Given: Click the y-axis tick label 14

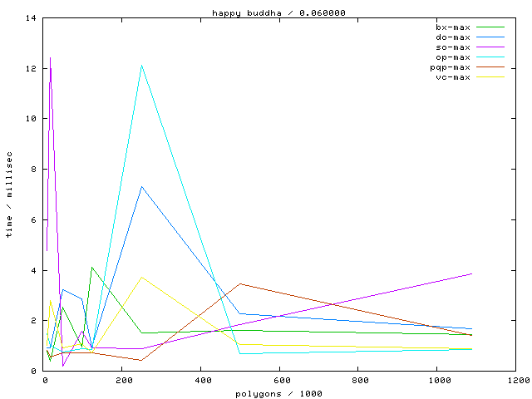Looking at the screenshot, I should pyautogui.click(x=31, y=17).
